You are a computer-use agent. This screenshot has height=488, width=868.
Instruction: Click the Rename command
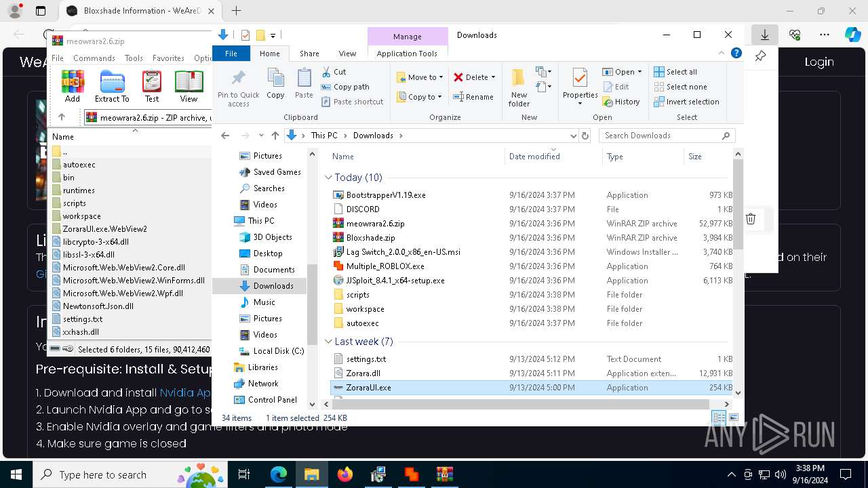coord(473,97)
